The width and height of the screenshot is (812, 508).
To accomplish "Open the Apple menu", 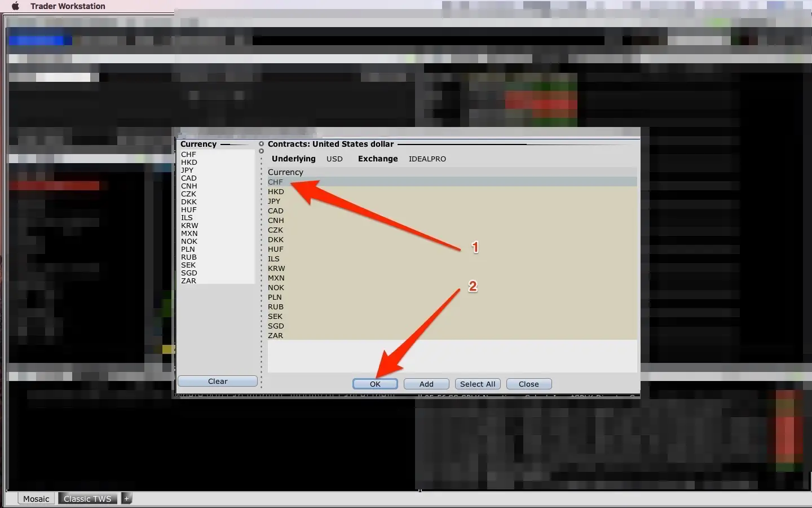I will 15,6.
